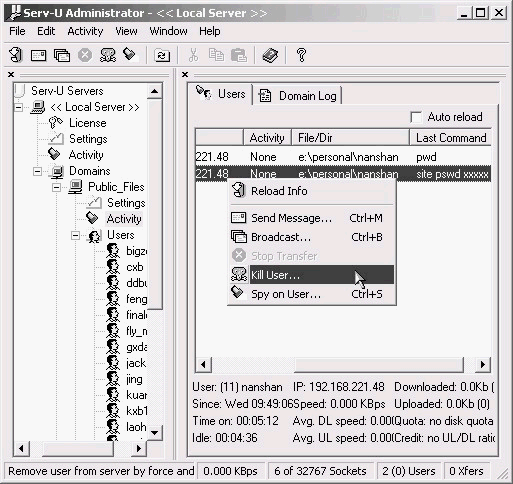Viewport: 513px width, 484px height.
Task: Click the Reload toolbar icon
Action: pos(15,55)
